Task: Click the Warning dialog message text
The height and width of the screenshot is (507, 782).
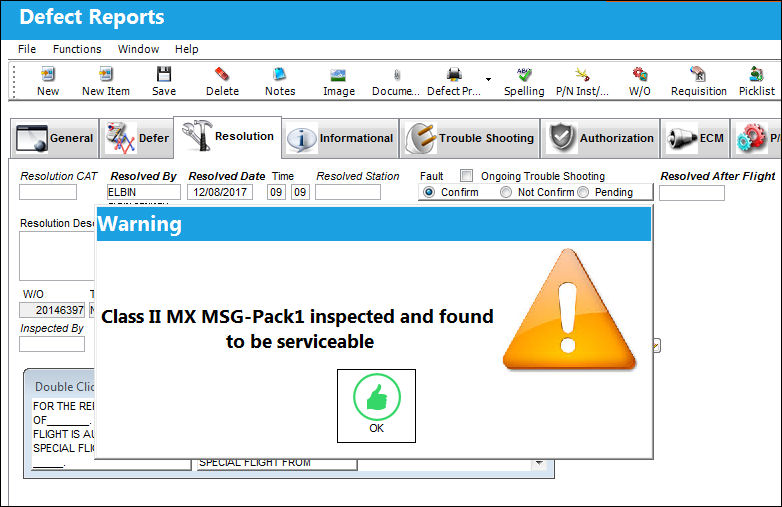Action: [x=298, y=329]
